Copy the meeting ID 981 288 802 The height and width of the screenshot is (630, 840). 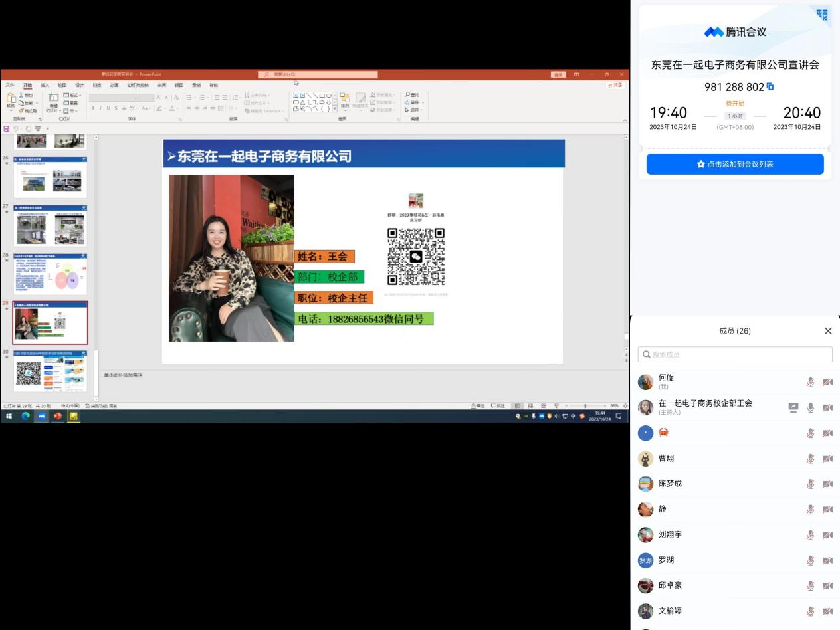point(770,87)
